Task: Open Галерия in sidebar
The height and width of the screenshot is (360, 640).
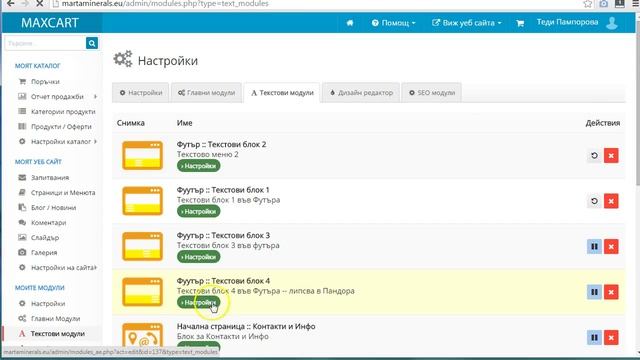Action: (44, 253)
